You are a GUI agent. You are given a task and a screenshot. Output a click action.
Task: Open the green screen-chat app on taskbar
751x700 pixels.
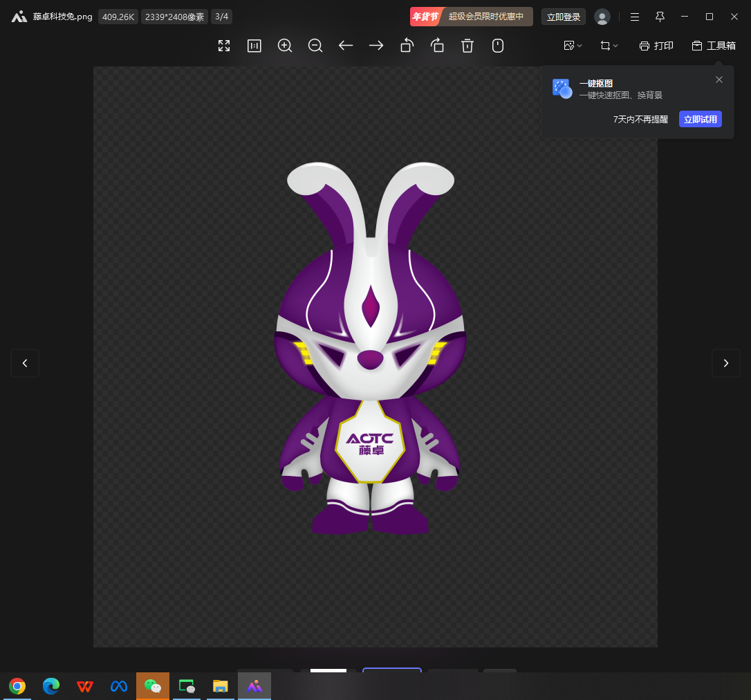(x=187, y=686)
